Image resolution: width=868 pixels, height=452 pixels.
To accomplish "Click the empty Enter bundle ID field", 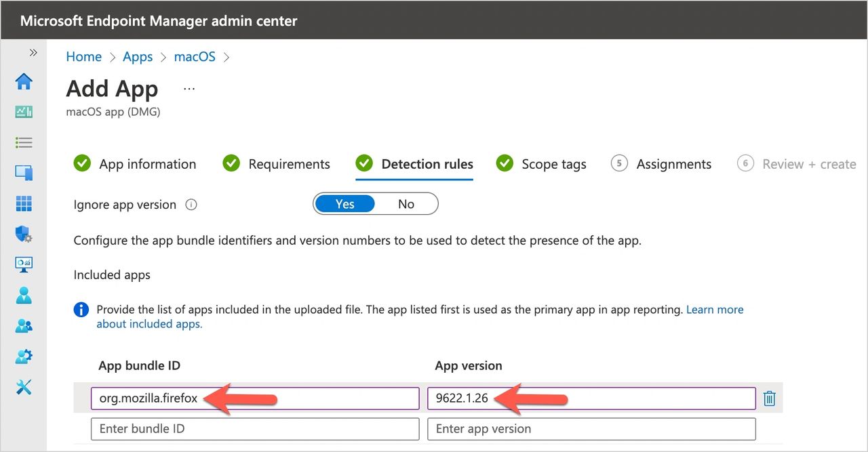I will [255, 429].
